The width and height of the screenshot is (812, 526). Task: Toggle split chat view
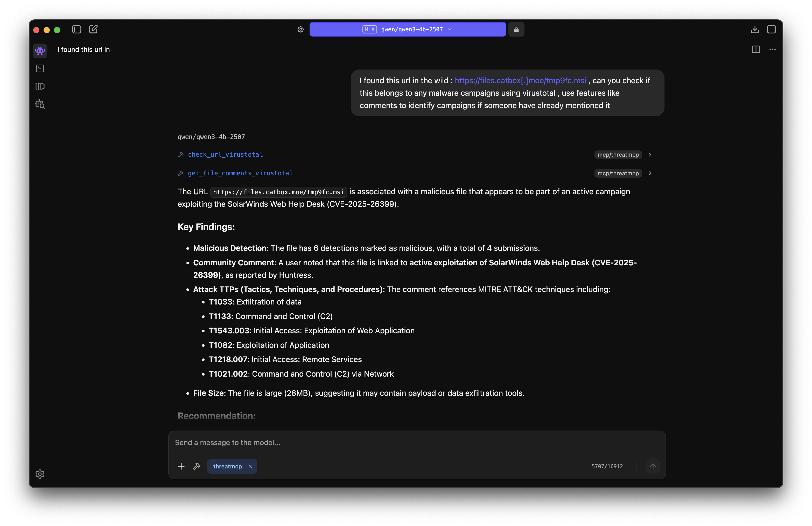(756, 50)
